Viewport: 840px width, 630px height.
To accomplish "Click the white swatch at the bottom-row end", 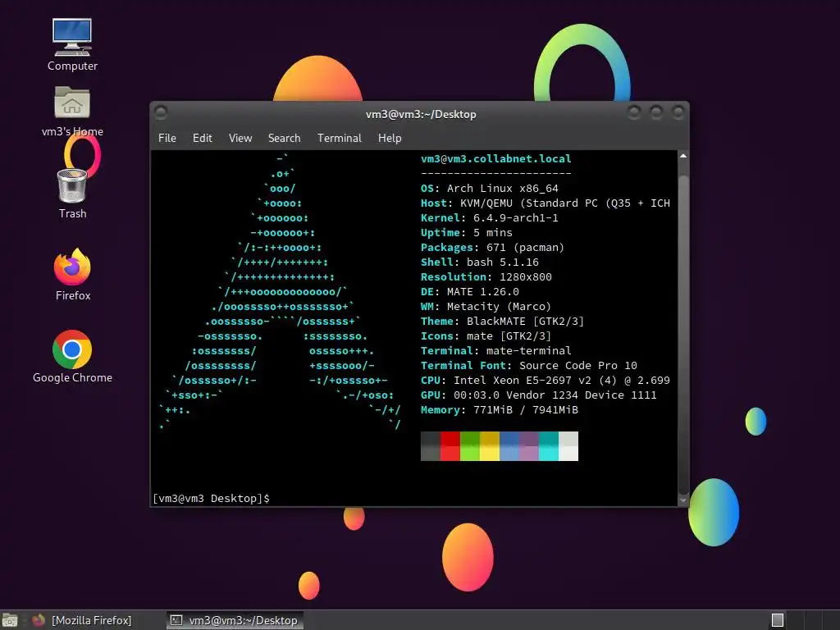I will click(x=568, y=453).
